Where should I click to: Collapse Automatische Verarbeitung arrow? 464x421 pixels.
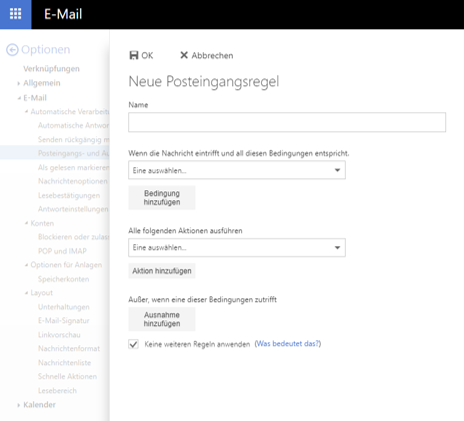(x=26, y=111)
